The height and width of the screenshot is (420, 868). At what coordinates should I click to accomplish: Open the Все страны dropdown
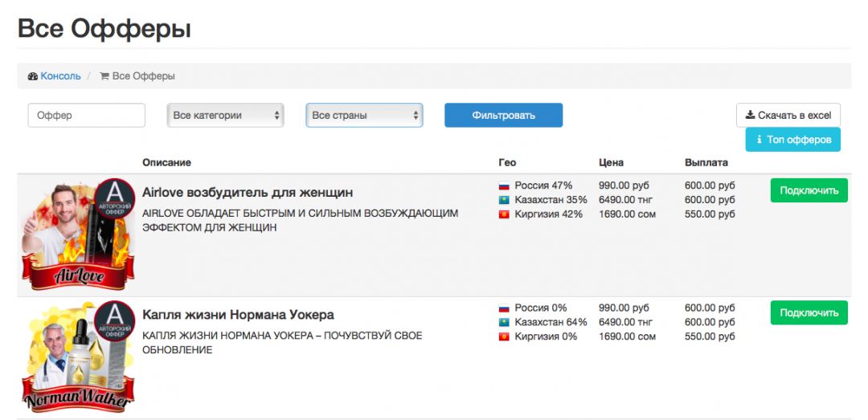pyautogui.click(x=364, y=116)
